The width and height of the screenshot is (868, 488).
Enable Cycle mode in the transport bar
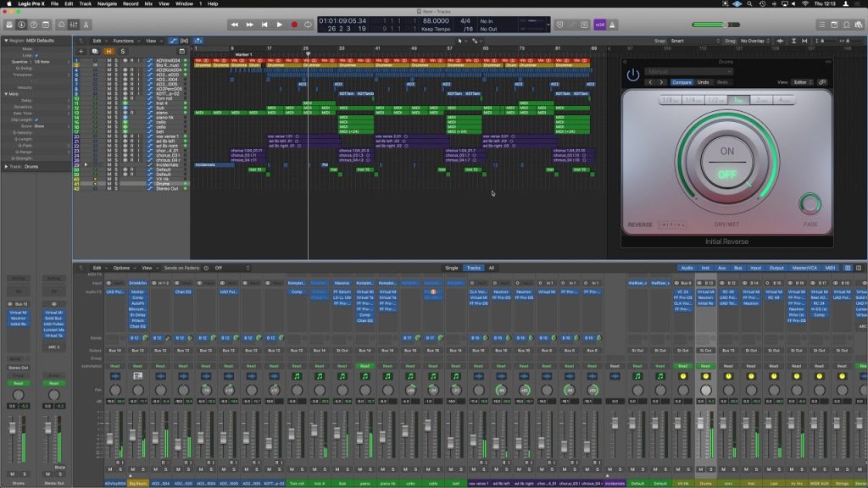[x=309, y=25]
